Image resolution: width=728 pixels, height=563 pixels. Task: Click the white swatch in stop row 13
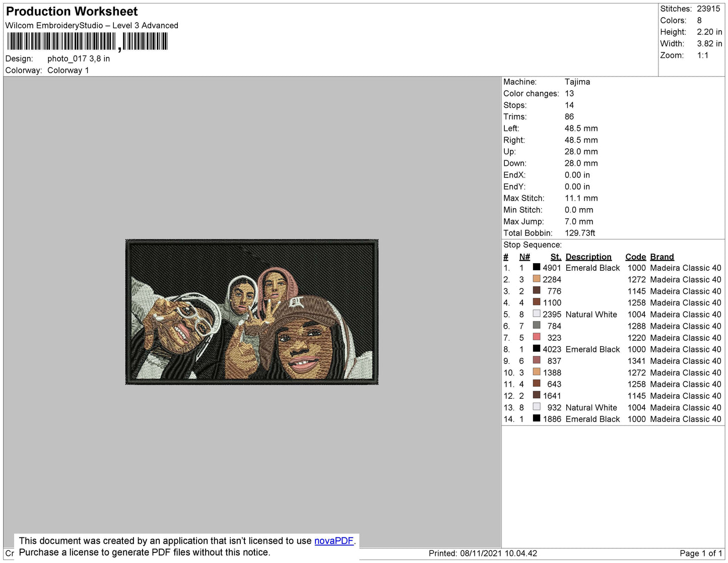537,406
